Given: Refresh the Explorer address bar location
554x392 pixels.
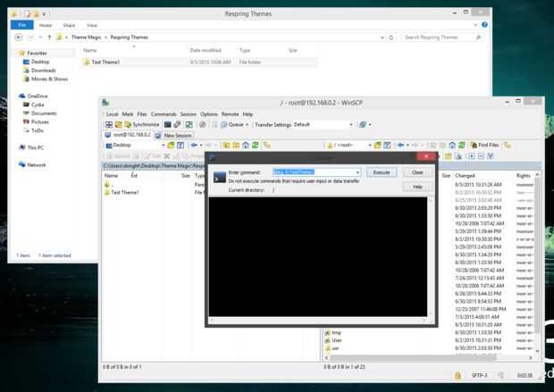Looking at the screenshot, I should [390, 38].
